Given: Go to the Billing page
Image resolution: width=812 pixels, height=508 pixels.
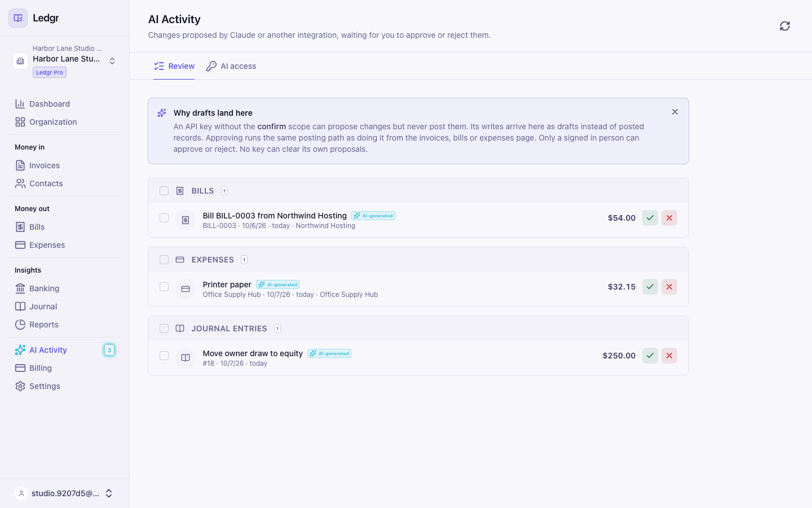Looking at the screenshot, I should point(64,368).
